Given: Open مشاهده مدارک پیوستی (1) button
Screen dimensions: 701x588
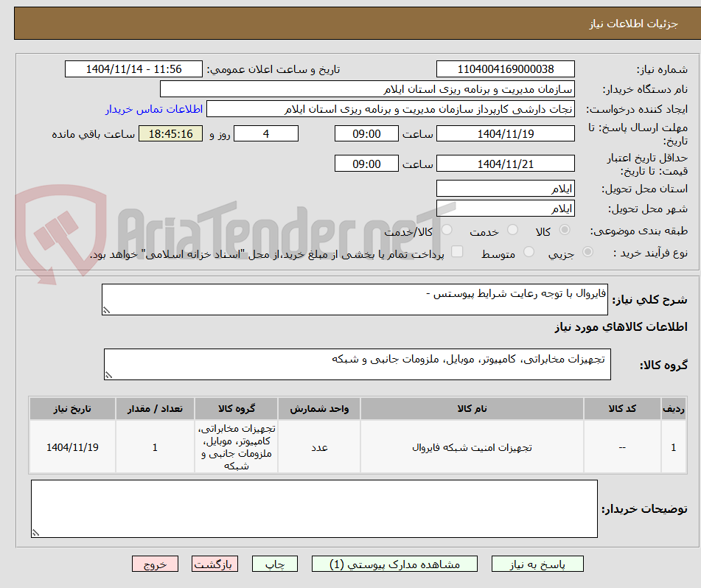Looking at the screenshot, I should [394, 564].
